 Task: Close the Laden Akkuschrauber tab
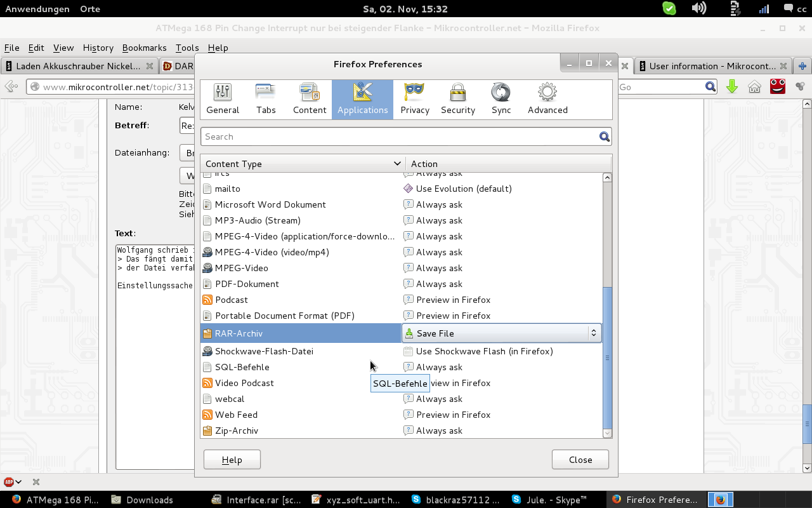pos(150,66)
